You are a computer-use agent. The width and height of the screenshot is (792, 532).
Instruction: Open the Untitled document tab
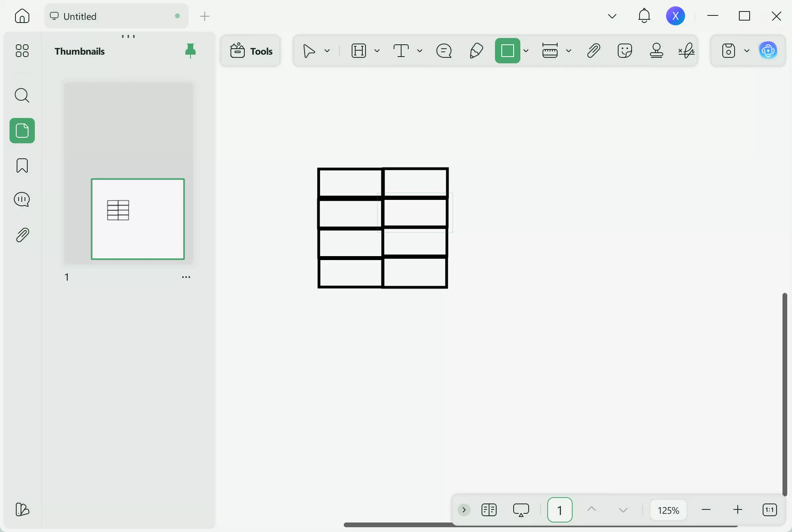click(x=116, y=16)
